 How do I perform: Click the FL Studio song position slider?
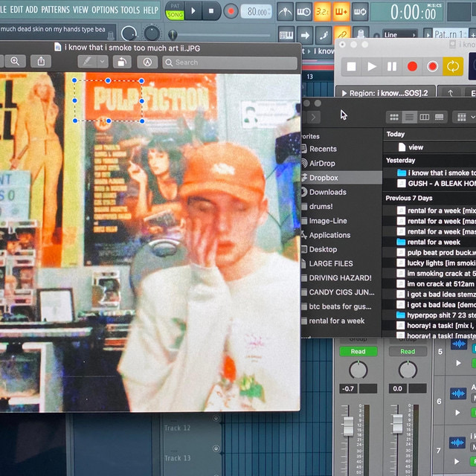(219, 35)
